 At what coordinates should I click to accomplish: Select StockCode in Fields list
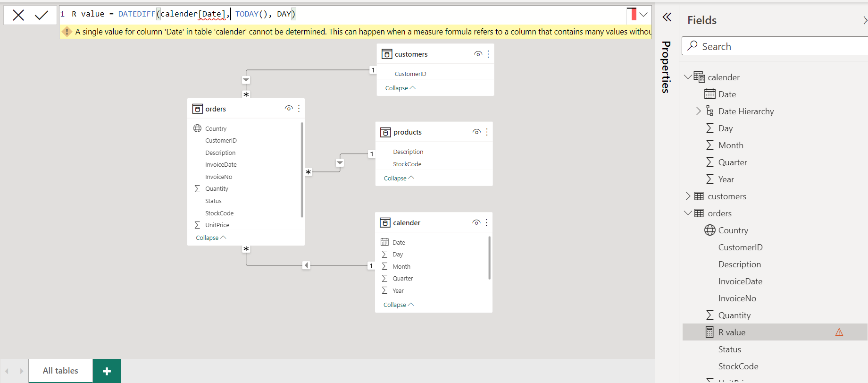[x=738, y=366]
